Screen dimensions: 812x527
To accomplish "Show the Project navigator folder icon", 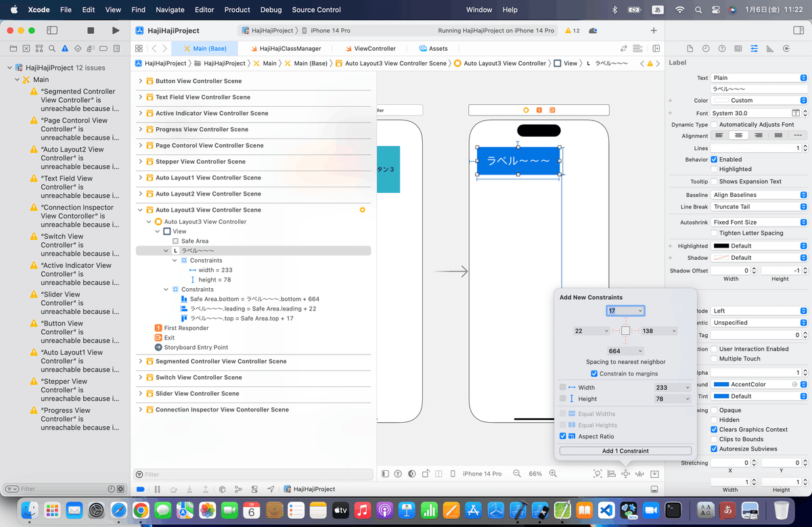I will point(13,49).
